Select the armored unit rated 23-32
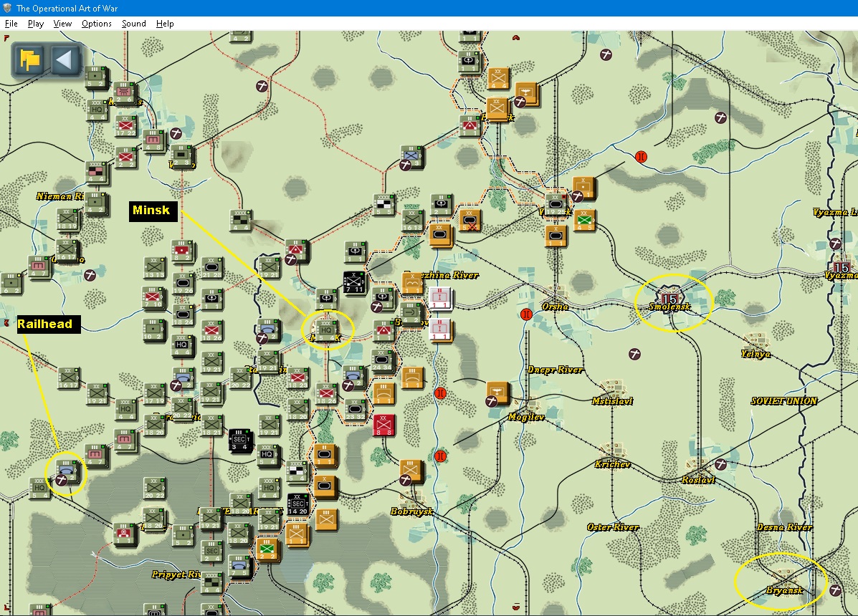Viewport: 858px width, 616px height. [355, 410]
